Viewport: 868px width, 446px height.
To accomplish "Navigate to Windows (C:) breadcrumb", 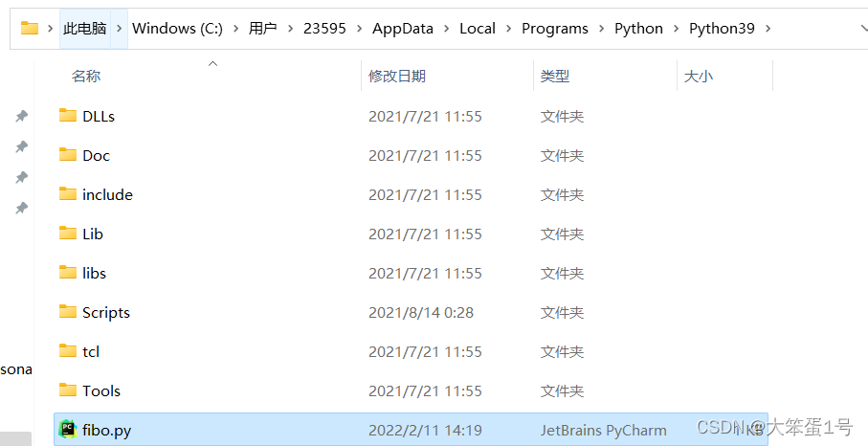I will click(x=178, y=28).
